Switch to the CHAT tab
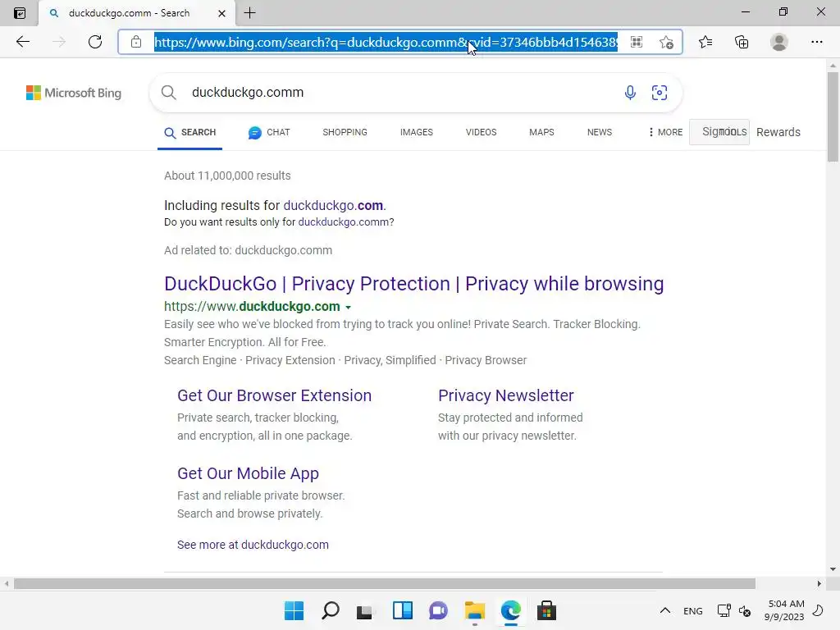Screen dimensions: 840x630 coord(269,132)
